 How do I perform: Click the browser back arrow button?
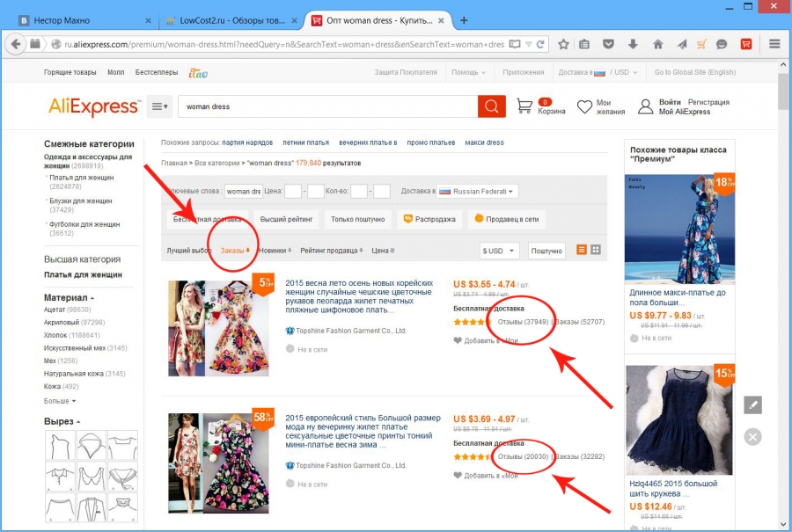(16, 44)
